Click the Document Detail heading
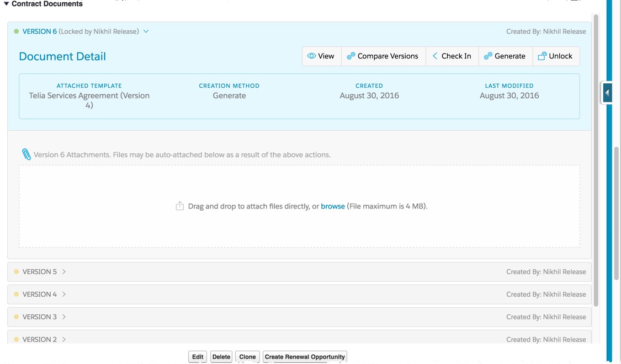Image resolution: width=621 pixels, height=364 pixels. (62, 56)
